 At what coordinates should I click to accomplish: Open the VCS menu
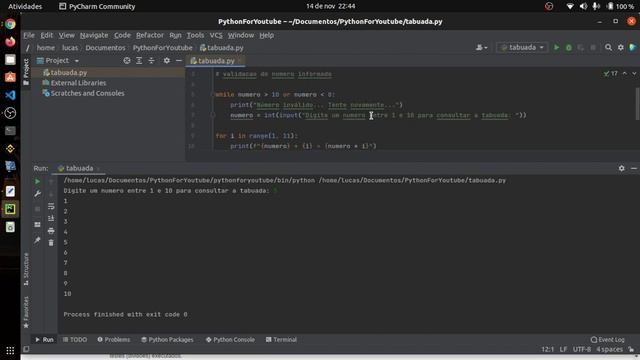pyautogui.click(x=216, y=35)
